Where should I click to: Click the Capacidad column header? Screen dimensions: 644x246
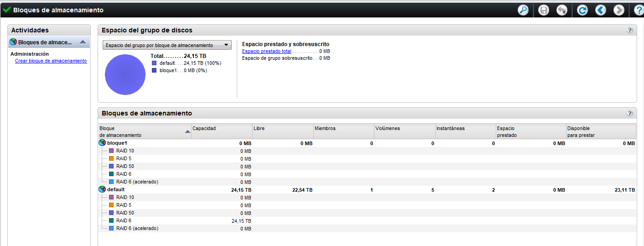[x=222, y=131]
